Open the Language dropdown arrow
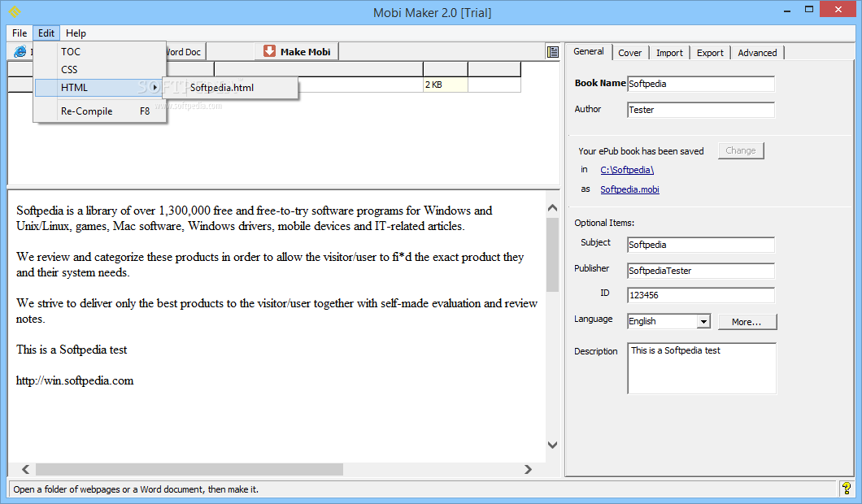862x504 pixels. 703,322
